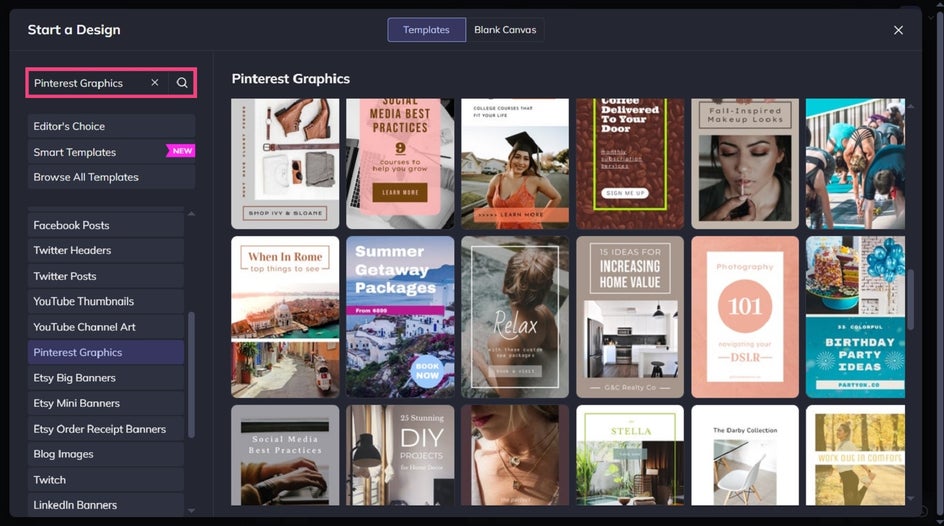Open College Courses graduate template
This screenshot has height=526, width=944.
pyautogui.click(x=515, y=164)
